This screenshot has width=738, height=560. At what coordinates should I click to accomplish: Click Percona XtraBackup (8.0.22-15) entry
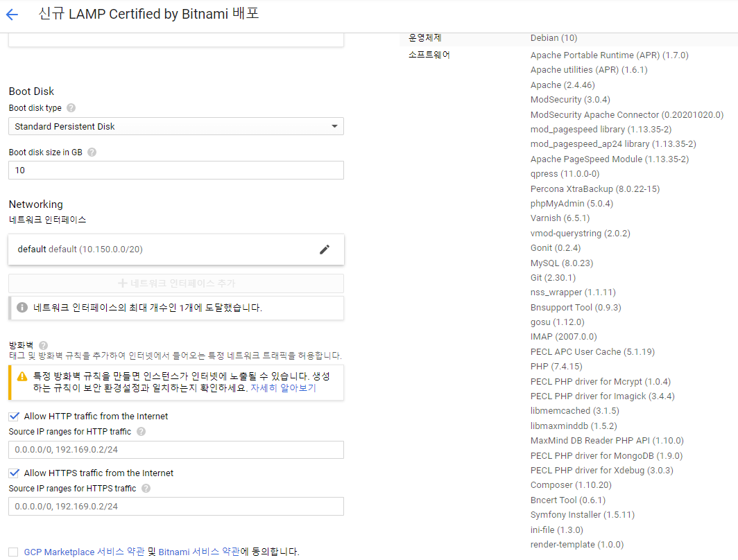(x=595, y=189)
